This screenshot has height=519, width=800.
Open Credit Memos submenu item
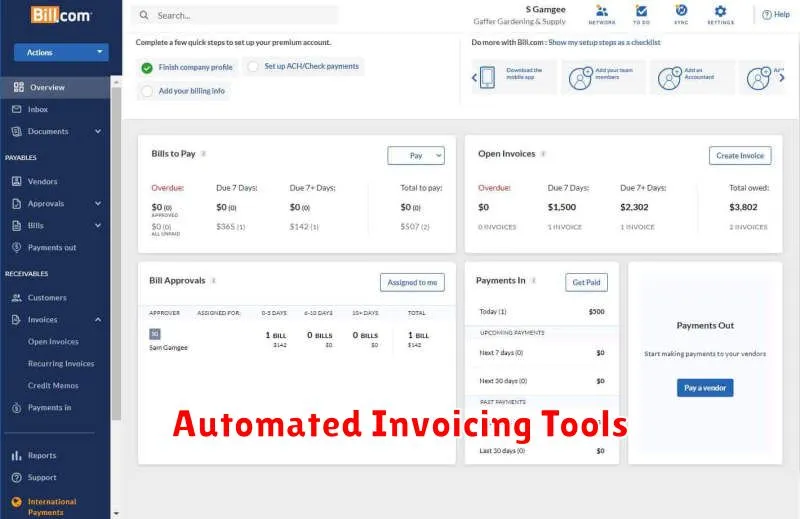(x=53, y=385)
